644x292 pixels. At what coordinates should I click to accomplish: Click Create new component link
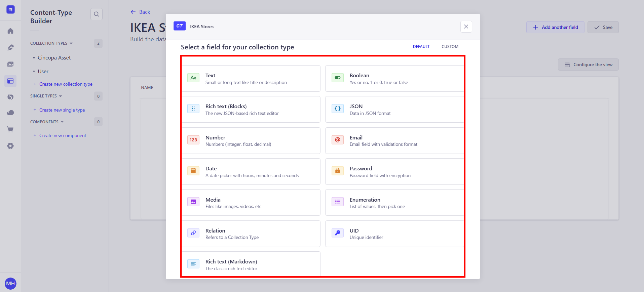(60, 136)
